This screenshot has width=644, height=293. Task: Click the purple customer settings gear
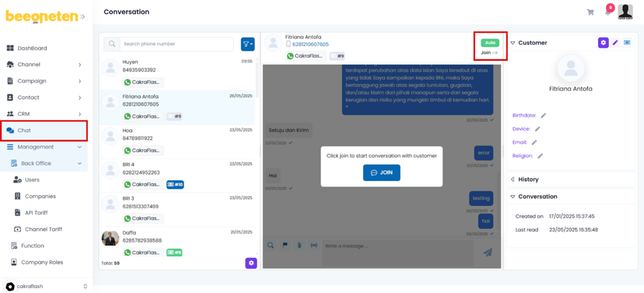(603, 43)
